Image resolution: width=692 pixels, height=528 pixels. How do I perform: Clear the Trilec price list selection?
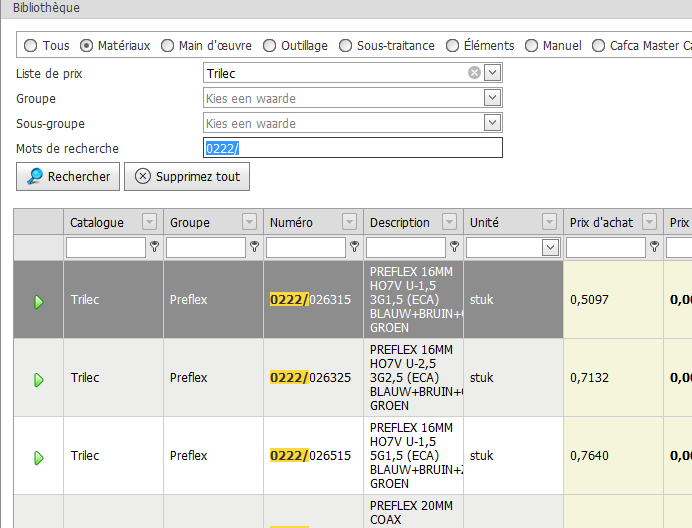(x=474, y=72)
